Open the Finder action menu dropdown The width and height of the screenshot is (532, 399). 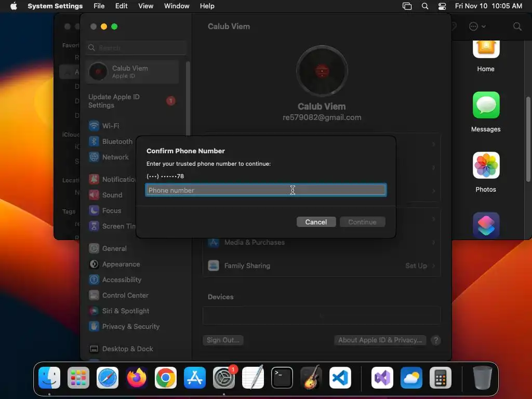[x=477, y=26]
